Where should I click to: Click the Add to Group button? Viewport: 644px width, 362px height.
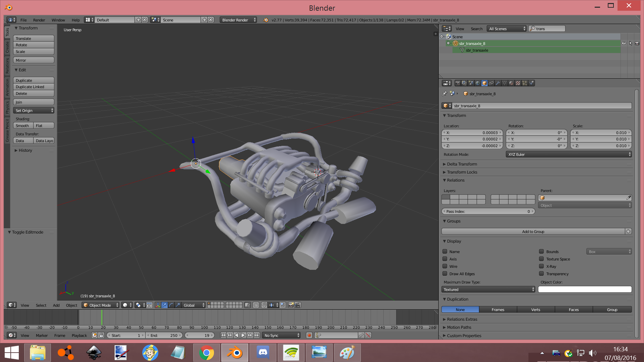tap(533, 232)
